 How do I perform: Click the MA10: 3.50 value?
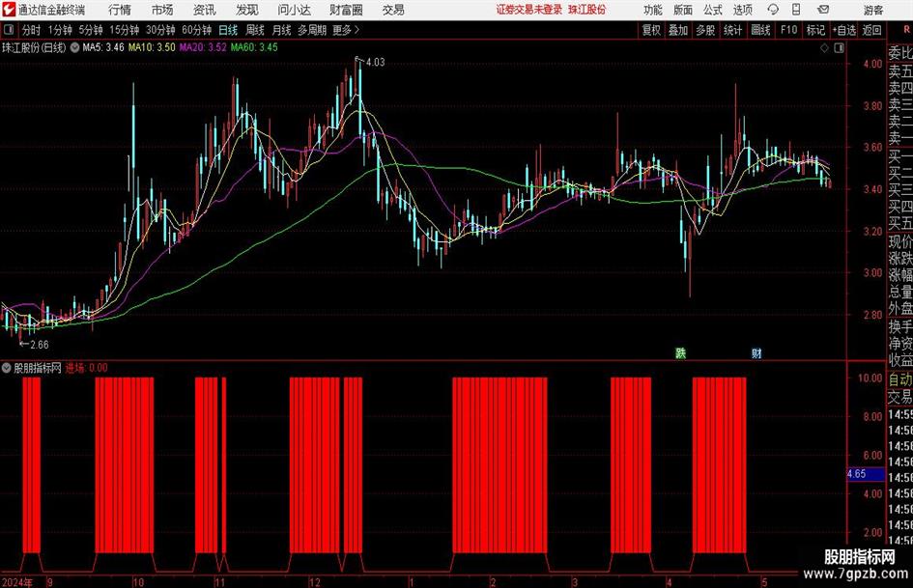pos(152,47)
